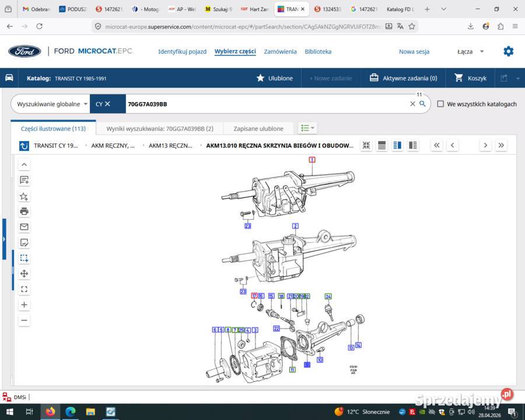Click the zoom in plus button

pyautogui.click(x=24, y=304)
